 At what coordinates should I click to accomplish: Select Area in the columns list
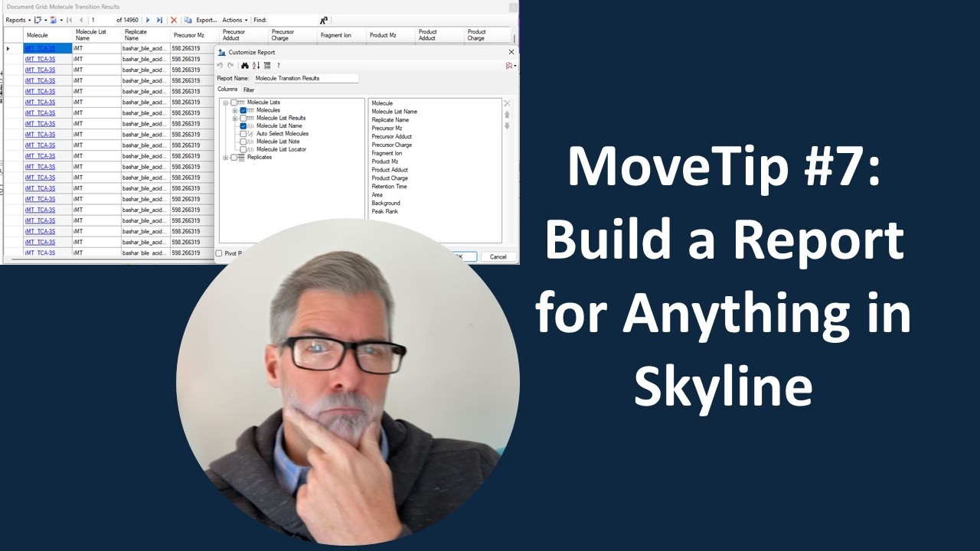point(377,195)
